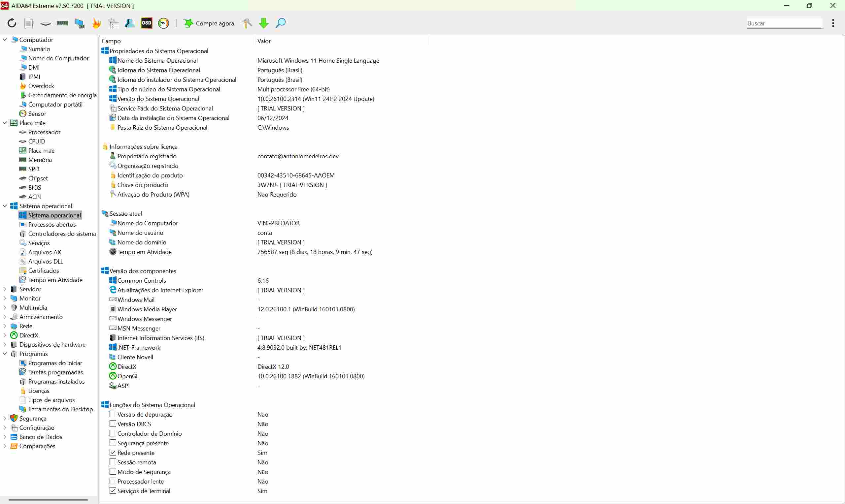The height and width of the screenshot is (504, 845).
Task: Open the Report document icon
Action: point(28,23)
